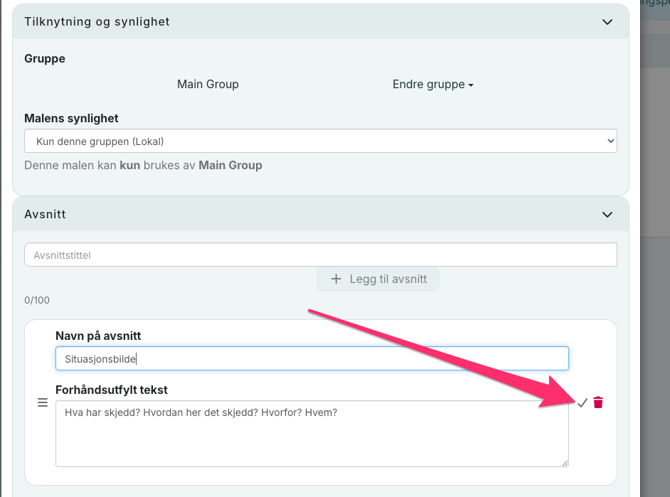The image size is (670, 497).
Task: Click the Navn på avsnitt field with Situasjonsbilde
Action: (x=311, y=358)
